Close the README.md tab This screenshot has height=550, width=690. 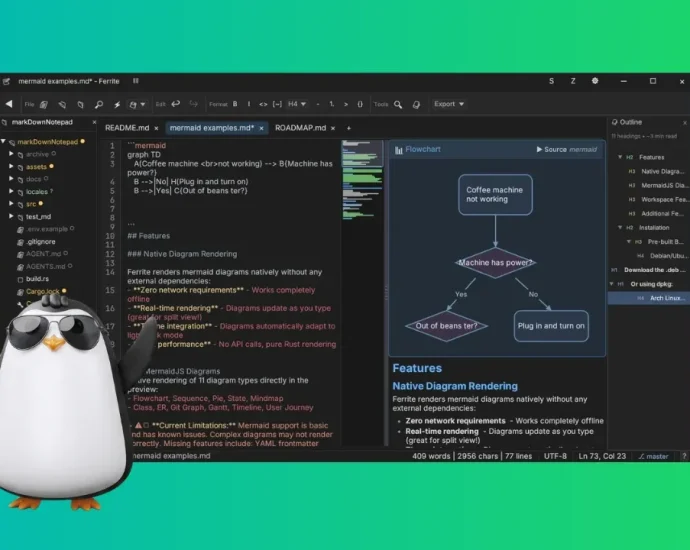tap(156, 128)
